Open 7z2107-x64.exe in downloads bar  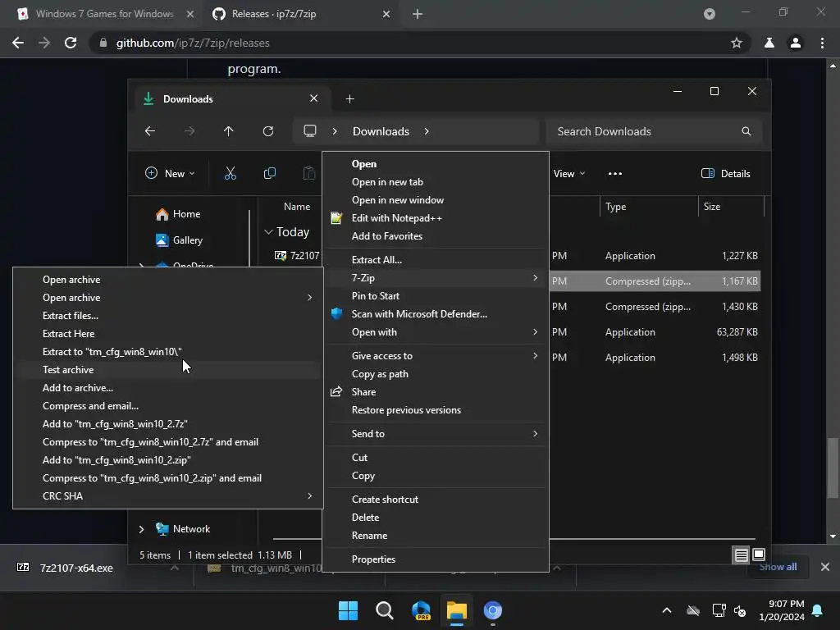tap(76, 568)
